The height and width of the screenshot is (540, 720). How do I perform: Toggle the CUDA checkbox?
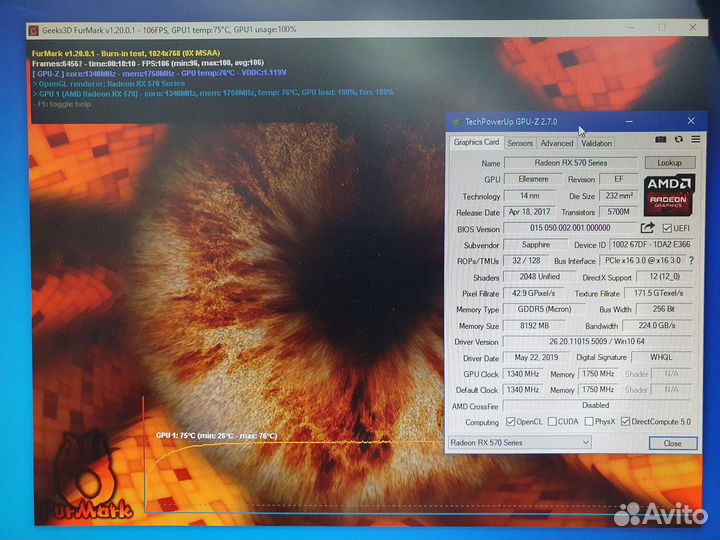coord(552,422)
